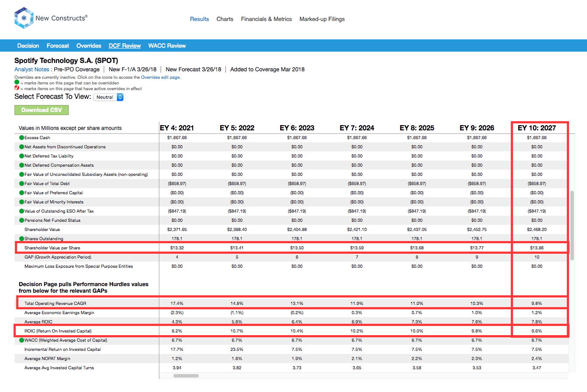This screenshot has height=392, width=587.
Task: Open Marked-up Filings navigation tab
Action: coord(322,19)
